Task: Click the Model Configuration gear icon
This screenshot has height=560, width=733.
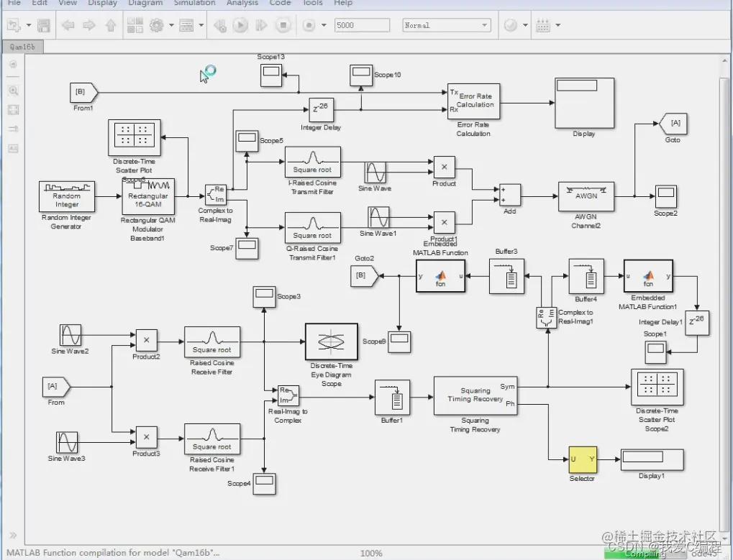Action: (x=157, y=25)
